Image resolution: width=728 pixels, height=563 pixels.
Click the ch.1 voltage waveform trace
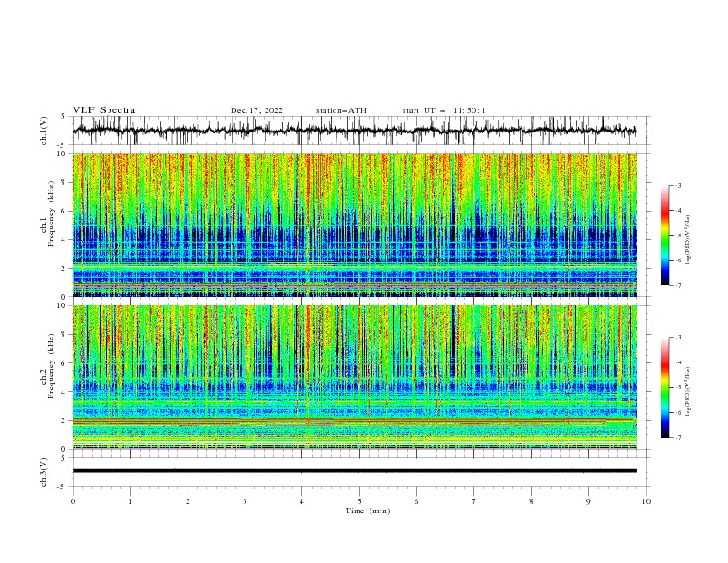354,131
